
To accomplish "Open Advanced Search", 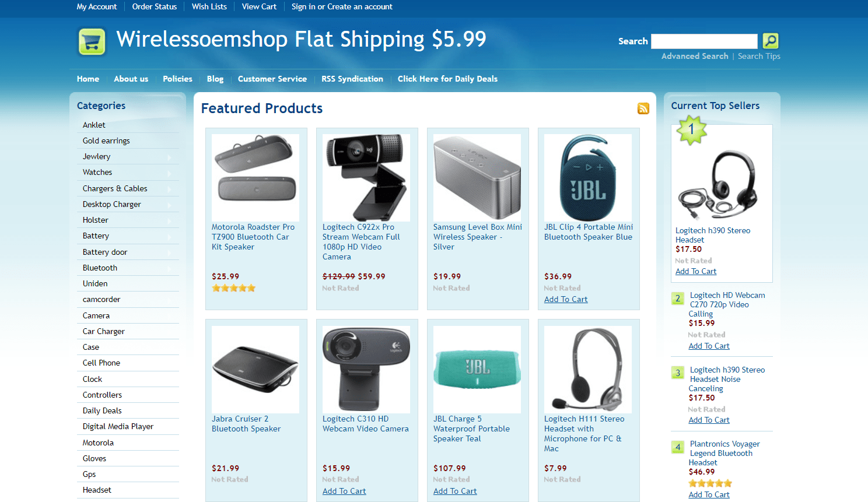I will click(x=695, y=56).
